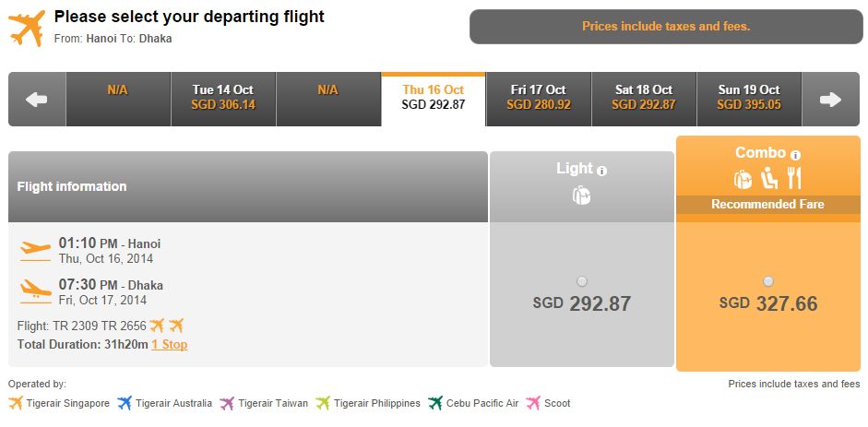868x427 pixels.
Task: Click the Scoot pink plane legend icon
Action: coord(533,403)
